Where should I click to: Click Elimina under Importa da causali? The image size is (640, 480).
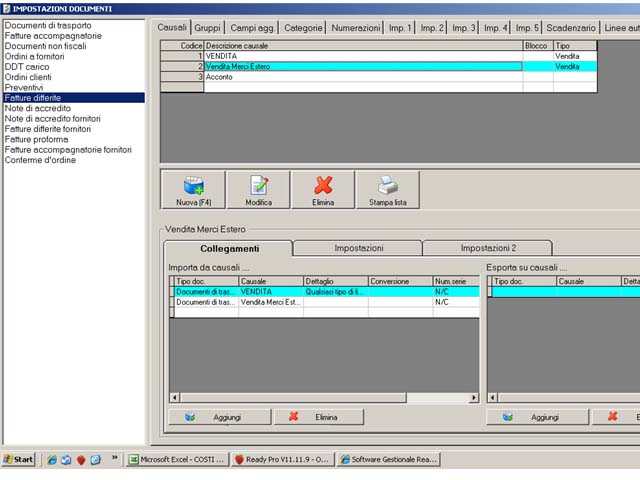click(x=319, y=417)
